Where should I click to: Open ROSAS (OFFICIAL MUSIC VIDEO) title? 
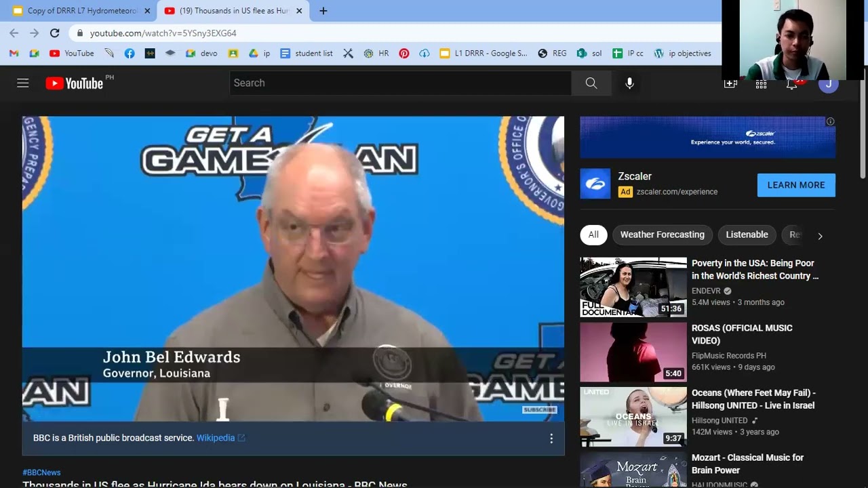click(742, 334)
